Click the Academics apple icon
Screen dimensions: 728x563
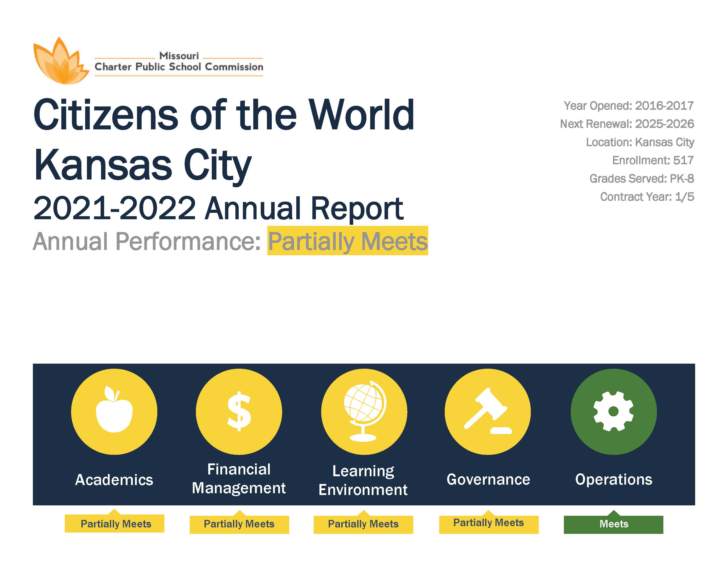click(114, 412)
